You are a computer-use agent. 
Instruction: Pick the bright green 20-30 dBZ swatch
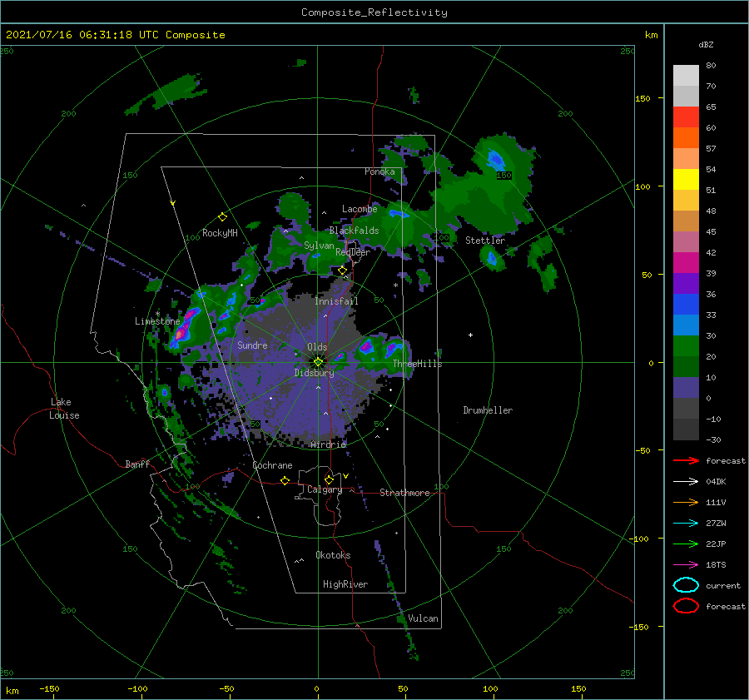pos(686,346)
